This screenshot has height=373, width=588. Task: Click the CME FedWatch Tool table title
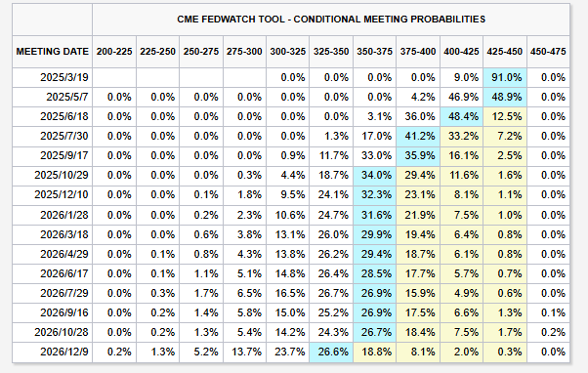(331, 20)
